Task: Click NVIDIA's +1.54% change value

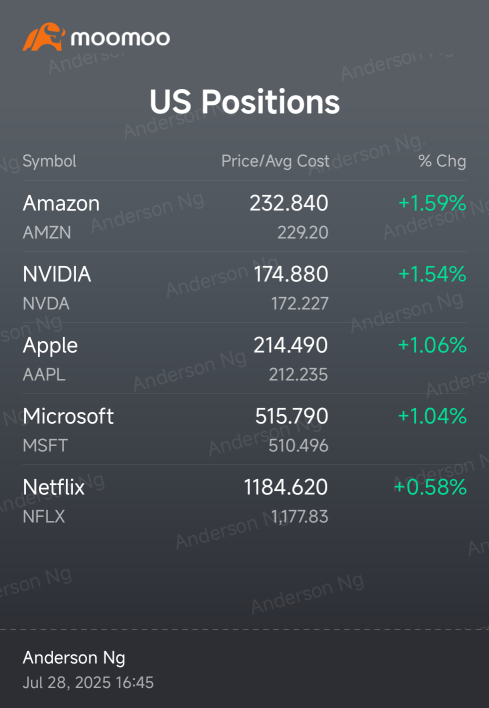Action: coord(432,274)
